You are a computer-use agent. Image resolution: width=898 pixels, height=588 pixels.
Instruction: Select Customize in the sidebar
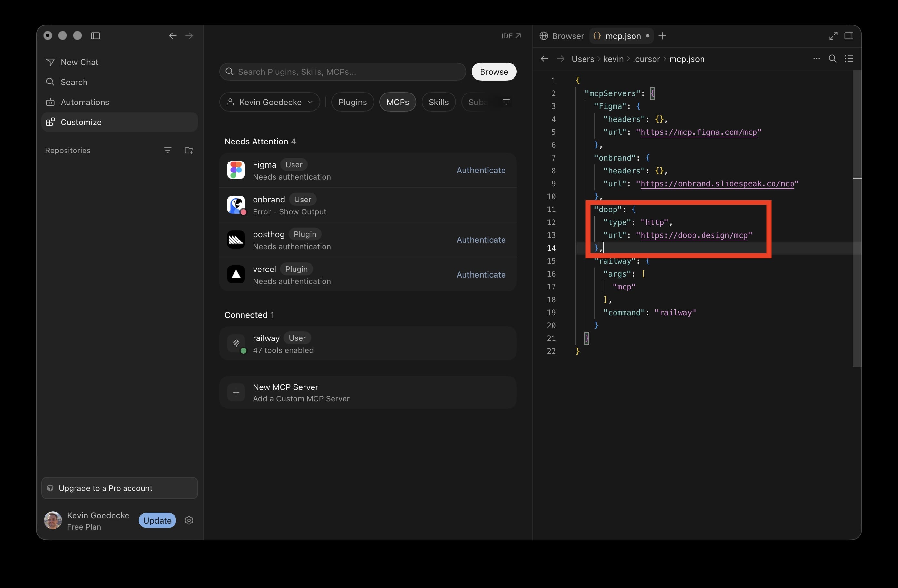[x=119, y=122]
